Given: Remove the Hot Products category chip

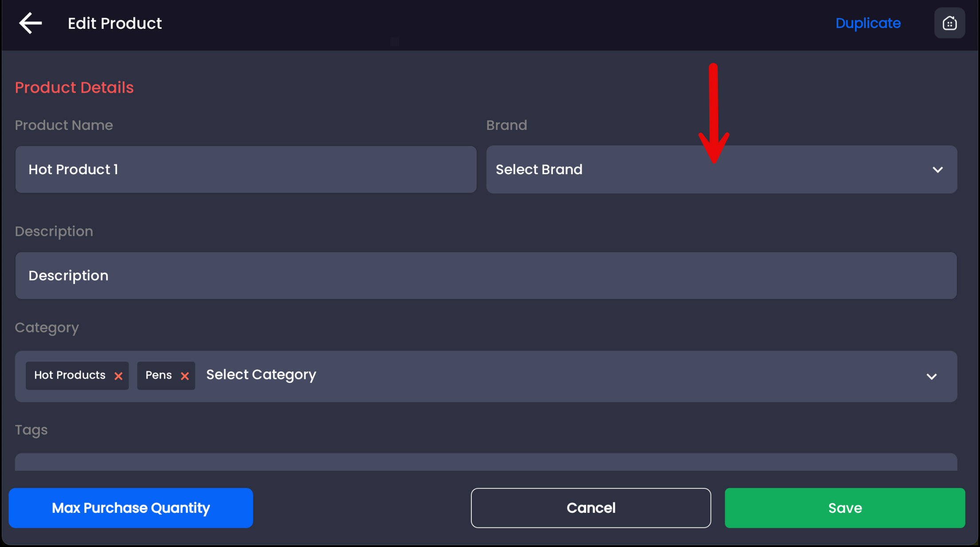Looking at the screenshot, I should (118, 376).
